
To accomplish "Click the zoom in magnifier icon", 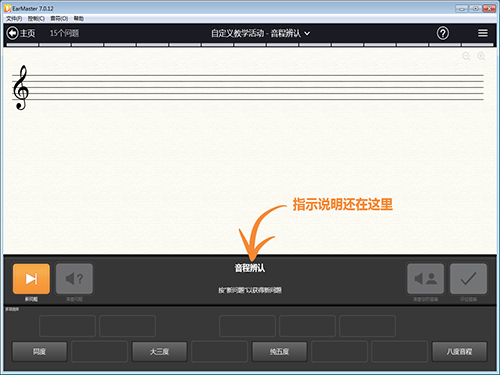I will pyautogui.click(x=481, y=56).
